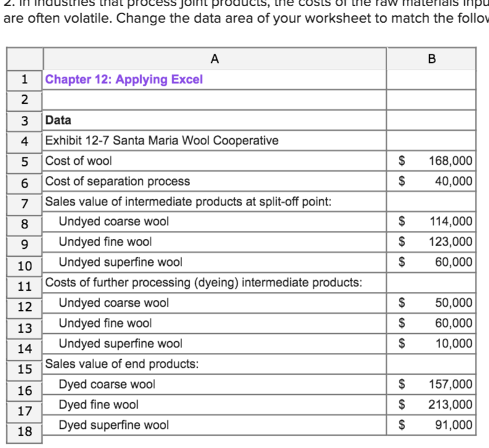Click the empty cell A2
Viewport: 489px width, 448px height.
coord(215,100)
